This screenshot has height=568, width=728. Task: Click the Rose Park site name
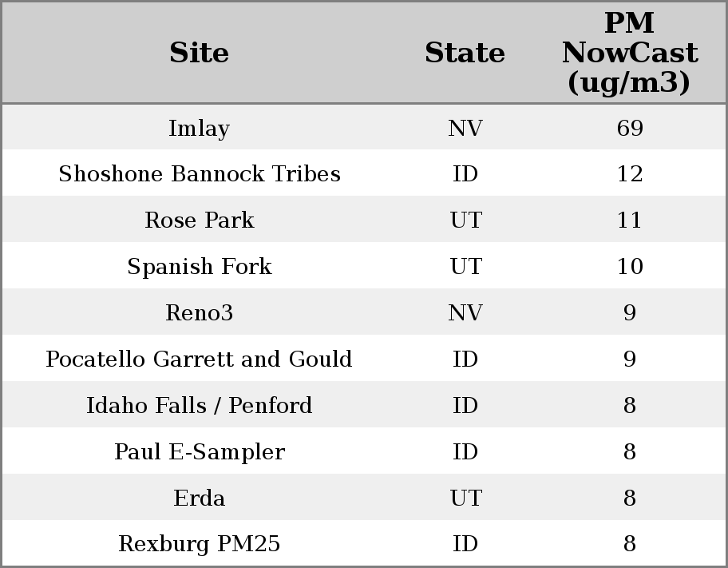coord(199,220)
